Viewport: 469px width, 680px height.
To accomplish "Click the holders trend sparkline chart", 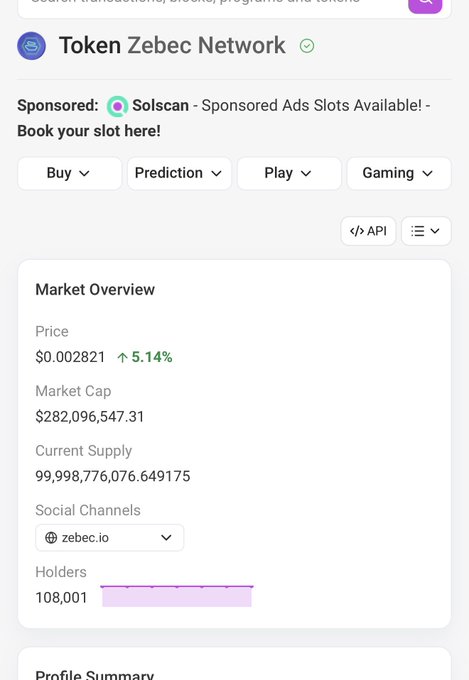I will pos(177,596).
